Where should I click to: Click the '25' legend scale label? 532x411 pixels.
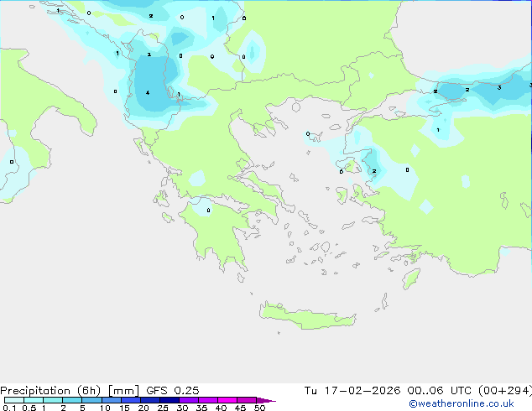click(163, 408)
